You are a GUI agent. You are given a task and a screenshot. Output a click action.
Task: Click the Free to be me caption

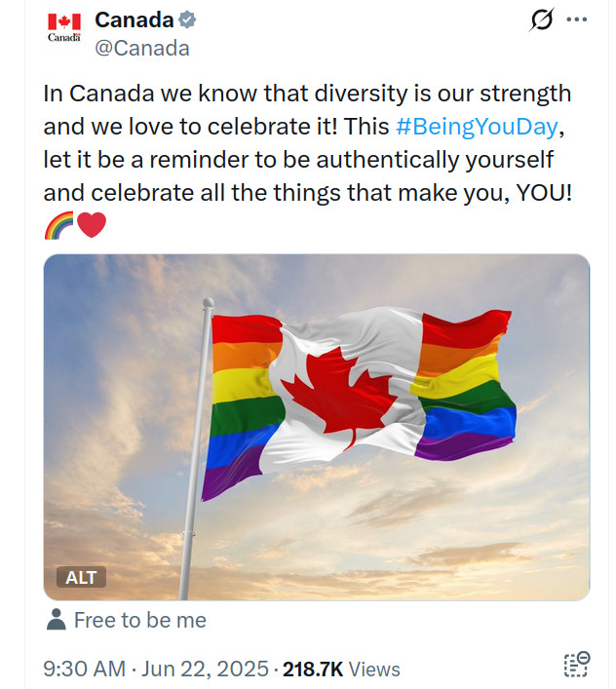click(140, 620)
